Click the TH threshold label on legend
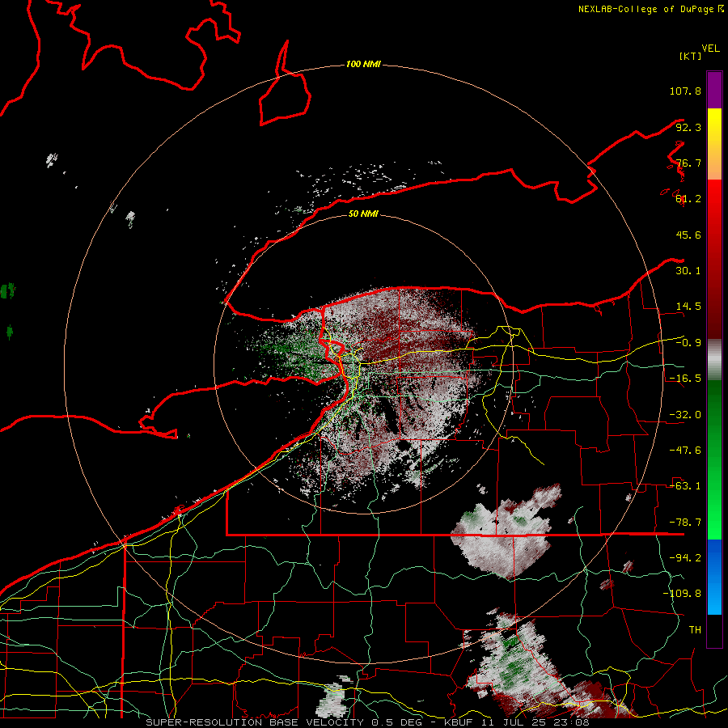Image resolution: width=728 pixels, height=728 pixels. (695, 630)
